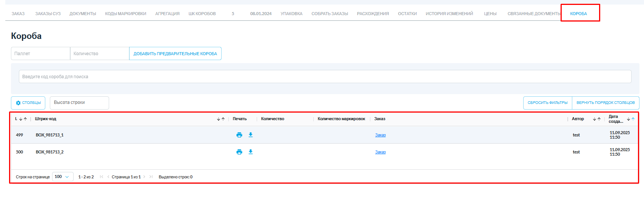
Task: Open the ИСТОРИЯ ИЗМЕНЕНИЙ tab
Action: pos(449,14)
